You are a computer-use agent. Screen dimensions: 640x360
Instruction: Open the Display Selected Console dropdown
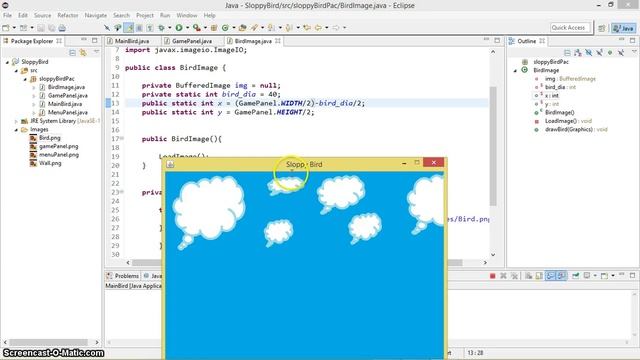595,276
